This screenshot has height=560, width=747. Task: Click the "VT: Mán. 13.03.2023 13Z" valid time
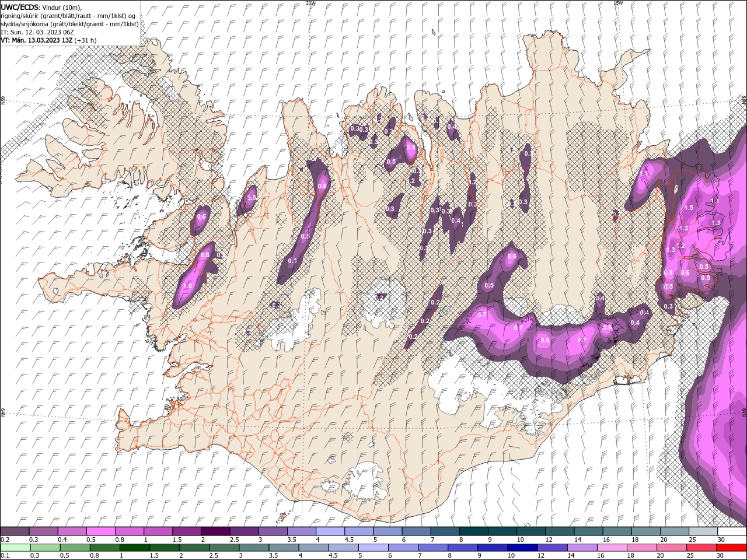click(36, 40)
